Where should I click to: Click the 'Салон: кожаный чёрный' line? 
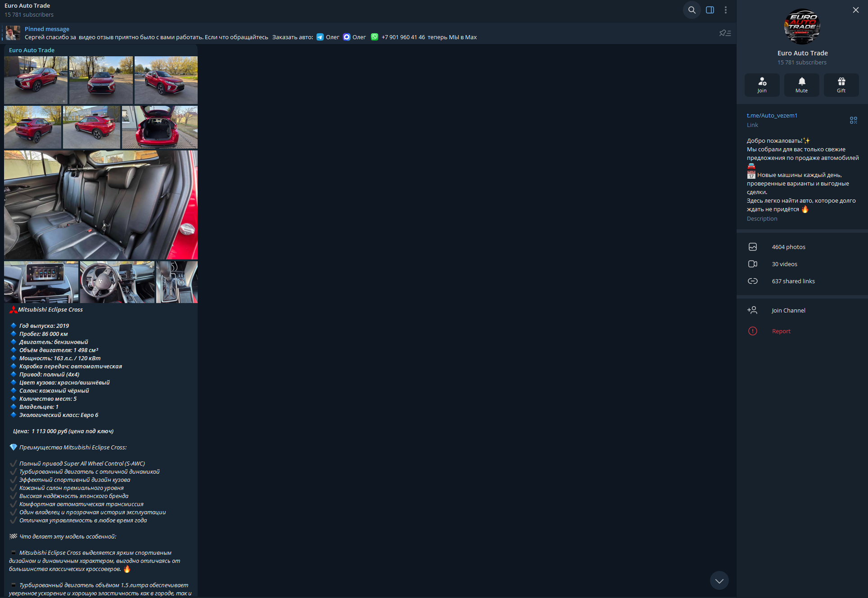(54, 391)
